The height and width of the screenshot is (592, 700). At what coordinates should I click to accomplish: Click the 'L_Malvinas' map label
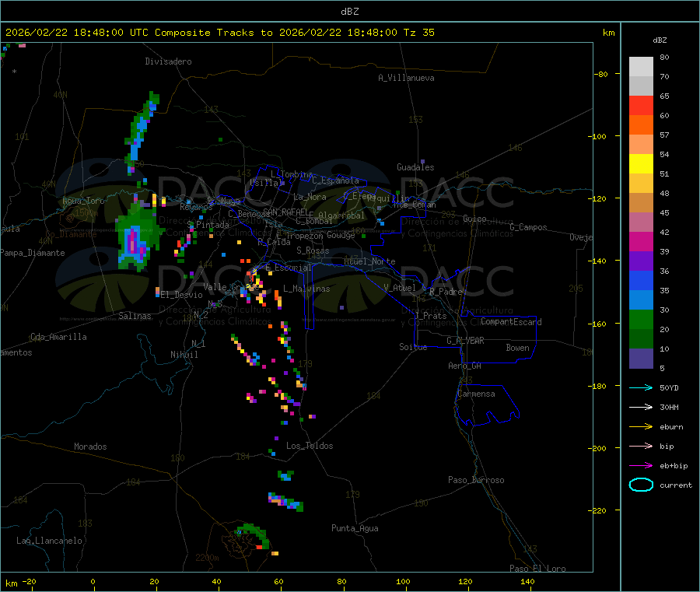pyautogui.click(x=306, y=289)
